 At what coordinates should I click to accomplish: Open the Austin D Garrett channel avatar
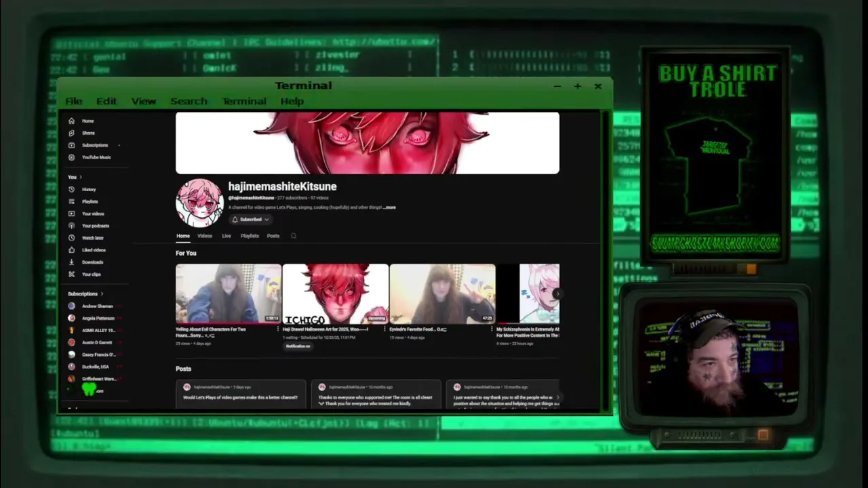[x=71, y=342]
